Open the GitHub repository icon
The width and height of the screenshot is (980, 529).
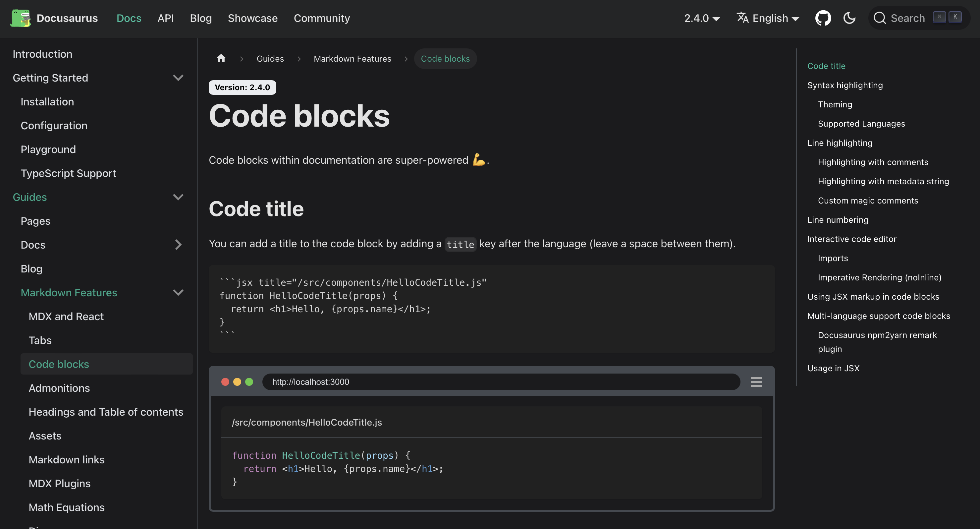coord(823,18)
